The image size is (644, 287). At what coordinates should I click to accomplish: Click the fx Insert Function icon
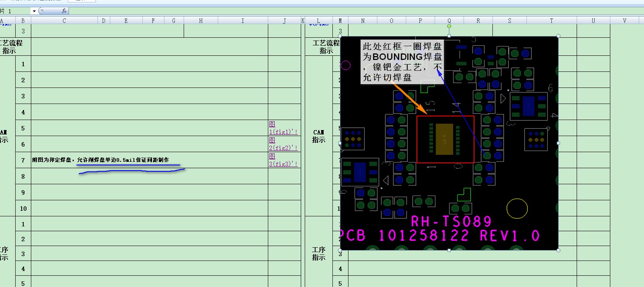click(64, 11)
